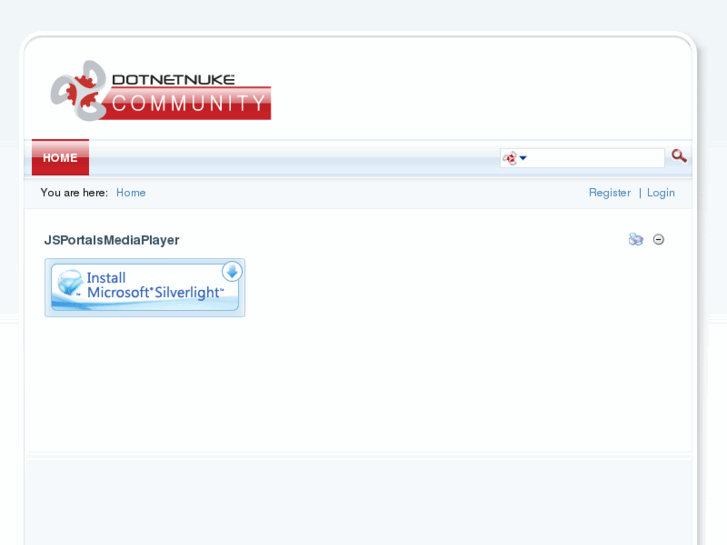
Task: Click the print module icon
Action: point(636,239)
